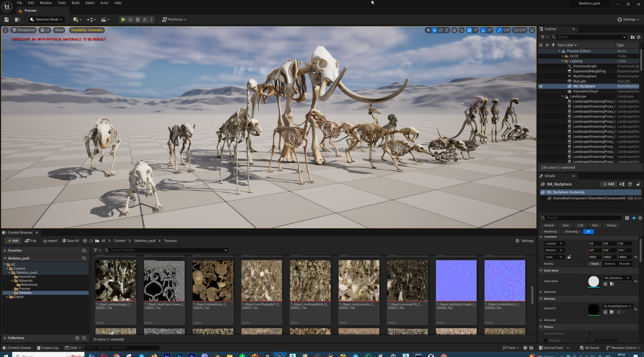Click the Import button in Content Browser

(50, 241)
